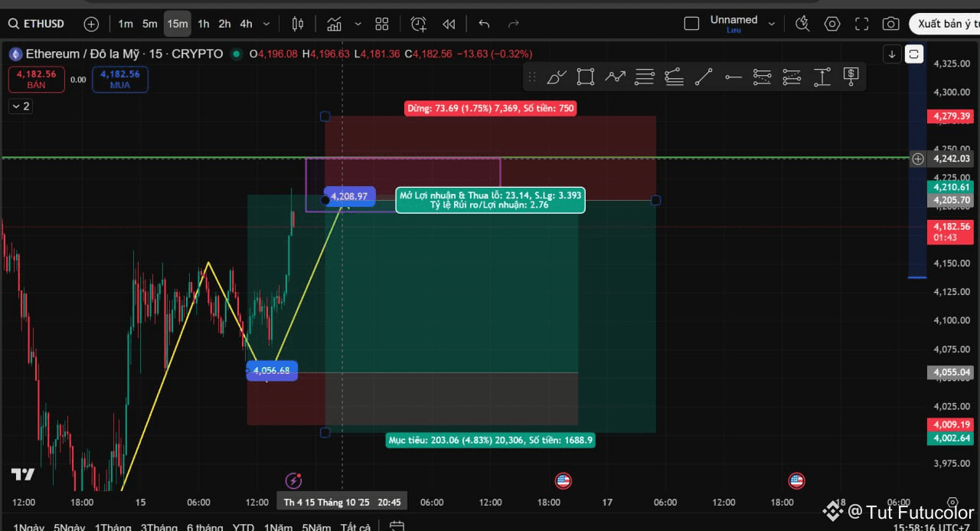Click the Xuất bản ý tưởng publish button

point(944,24)
